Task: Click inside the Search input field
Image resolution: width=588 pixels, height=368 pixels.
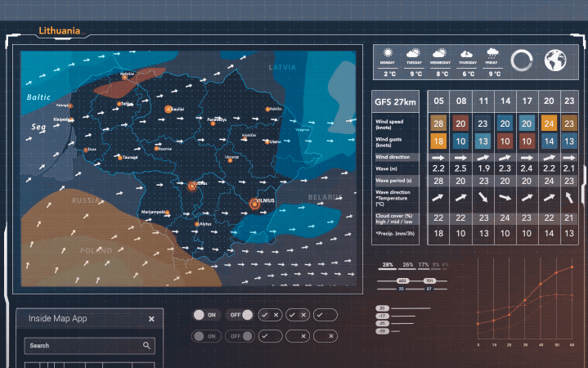Action: [x=90, y=346]
